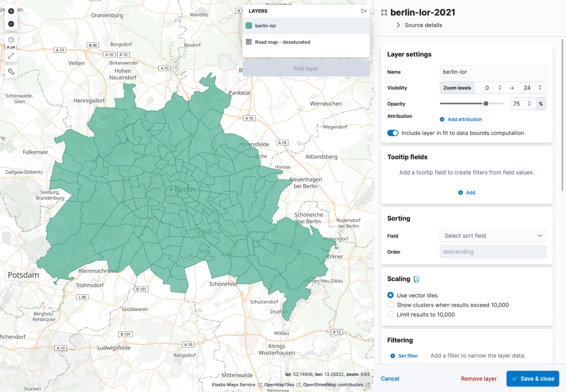Click Remove layer button
The height and width of the screenshot is (392, 566).
pos(479,379)
